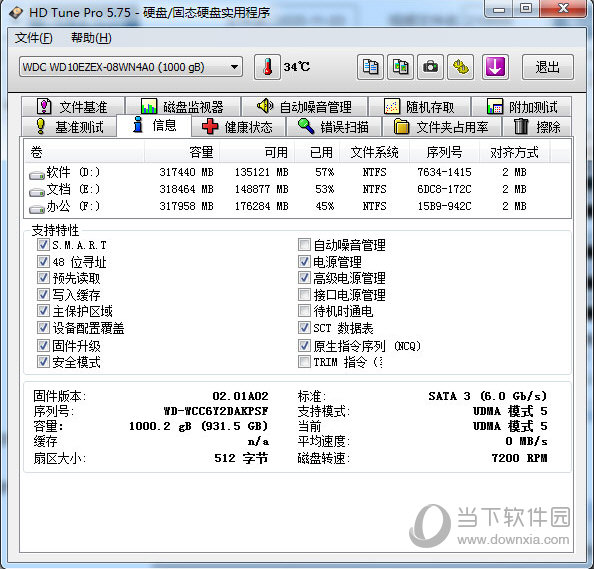
Task: Click the drive icon for 软件 (D:)
Action: pos(37,175)
